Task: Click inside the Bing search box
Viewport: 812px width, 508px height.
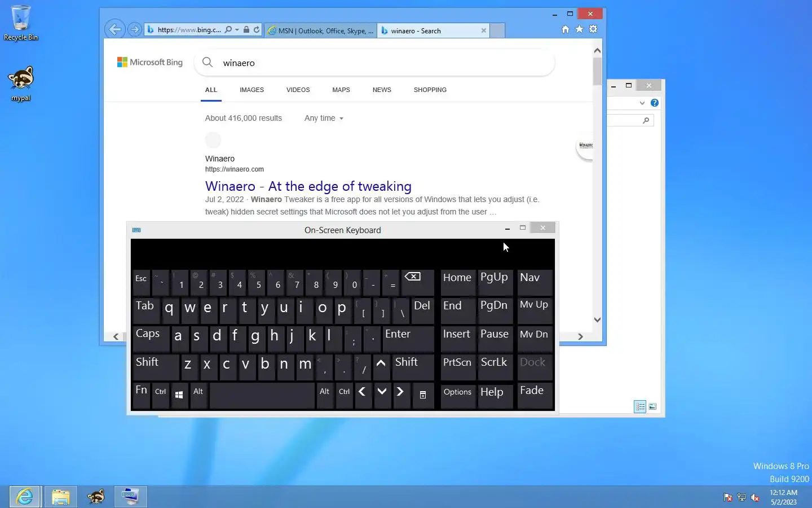Action: click(x=374, y=63)
